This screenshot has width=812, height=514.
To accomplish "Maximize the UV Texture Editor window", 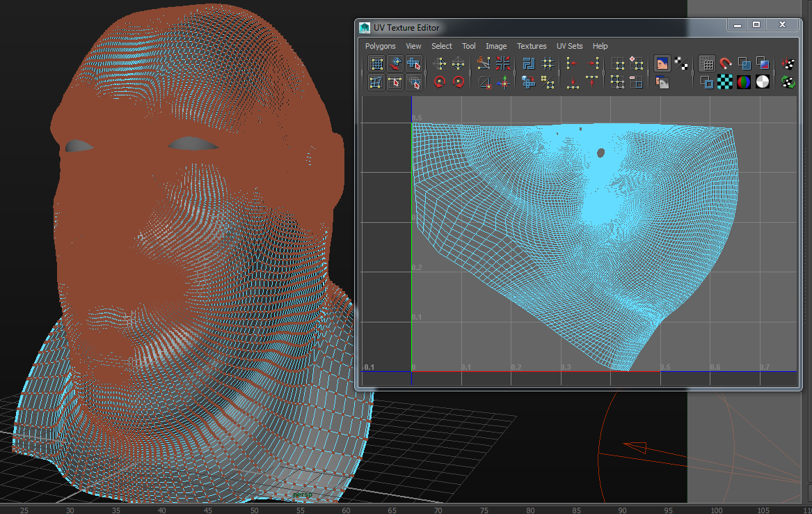I will click(x=756, y=24).
